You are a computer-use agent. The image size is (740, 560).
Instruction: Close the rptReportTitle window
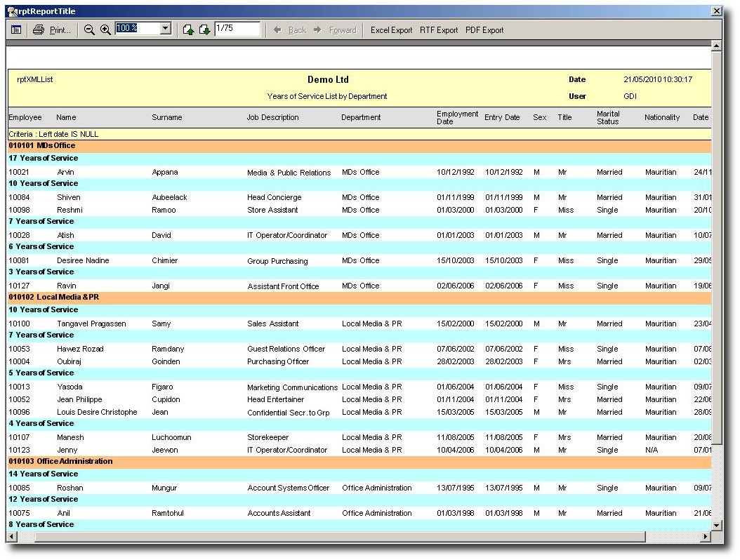(x=716, y=11)
